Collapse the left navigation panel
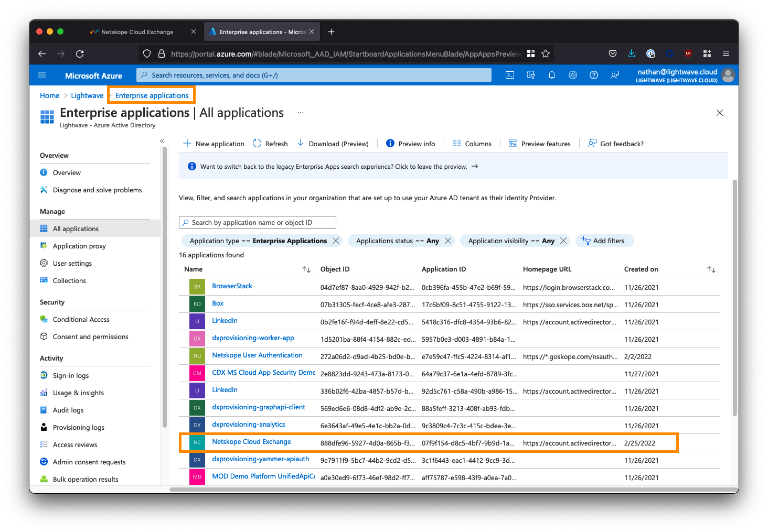768x532 pixels. coord(162,141)
